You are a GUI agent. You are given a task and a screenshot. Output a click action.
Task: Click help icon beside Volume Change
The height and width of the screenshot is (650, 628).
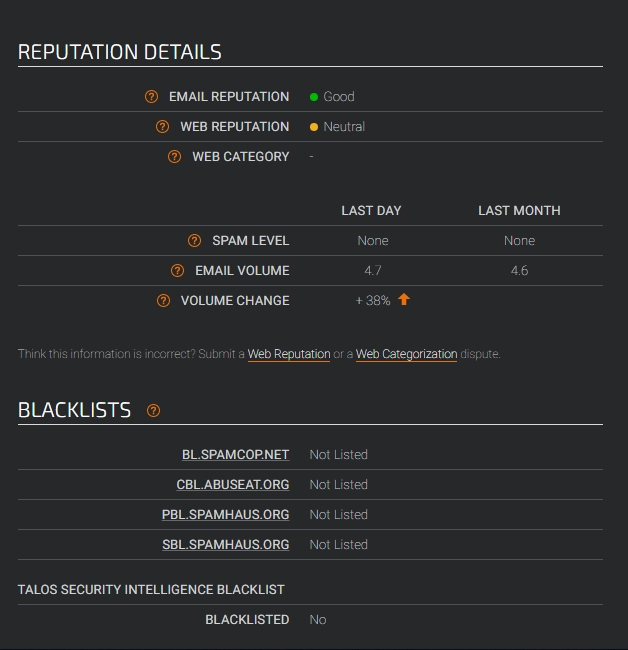click(x=164, y=301)
